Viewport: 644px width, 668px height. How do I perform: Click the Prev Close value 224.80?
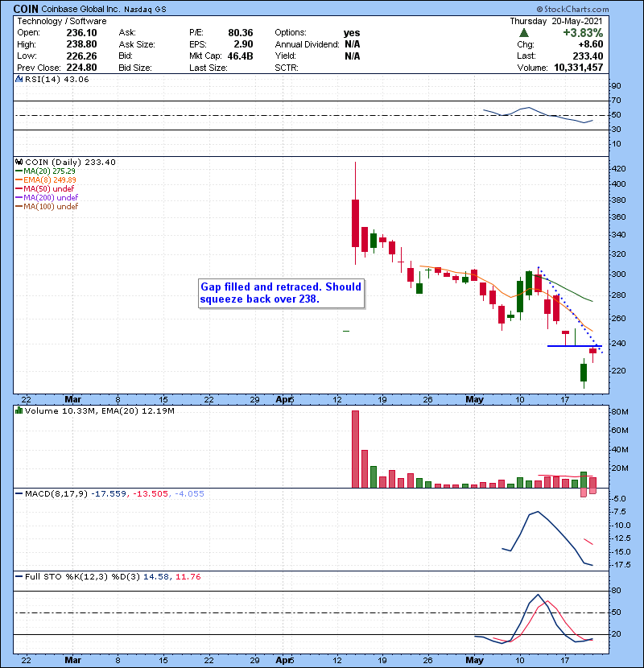click(x=81, y=68)
